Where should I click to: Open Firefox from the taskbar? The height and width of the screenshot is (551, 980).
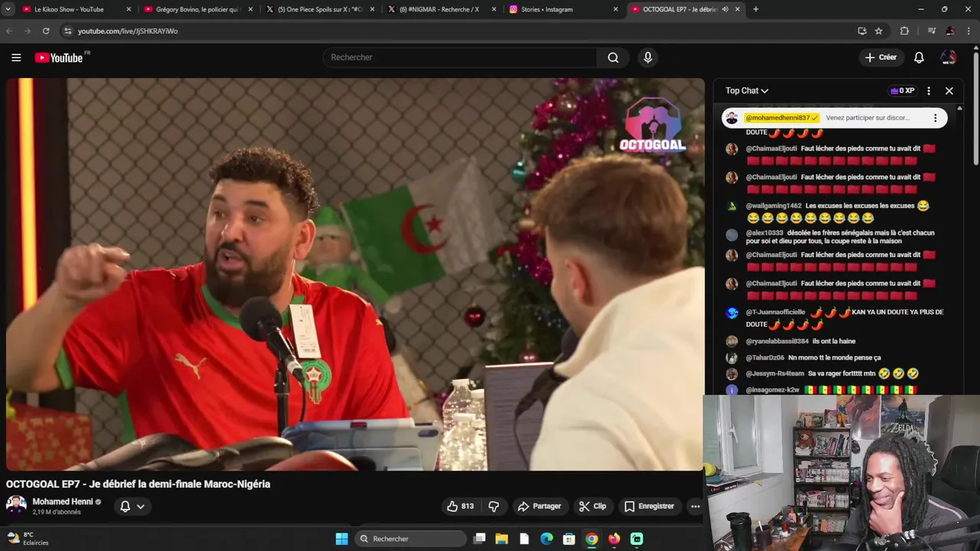[614, 539]
